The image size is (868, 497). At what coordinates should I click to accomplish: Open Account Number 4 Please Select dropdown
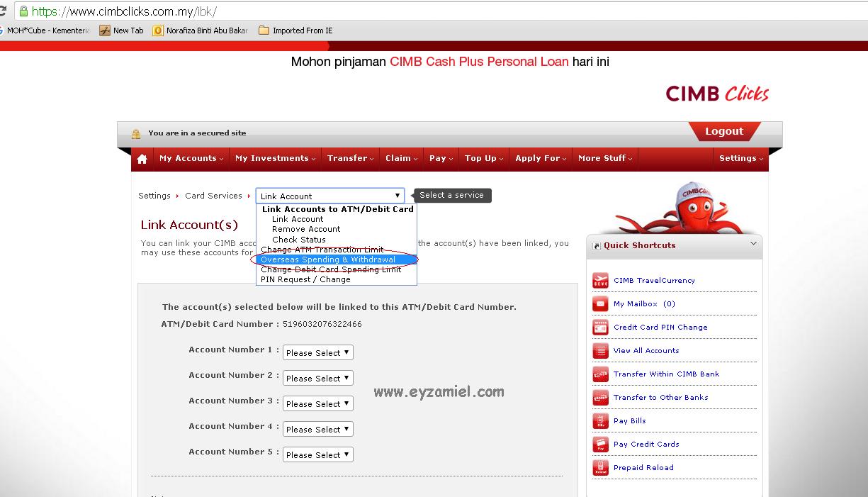[317, 429]
